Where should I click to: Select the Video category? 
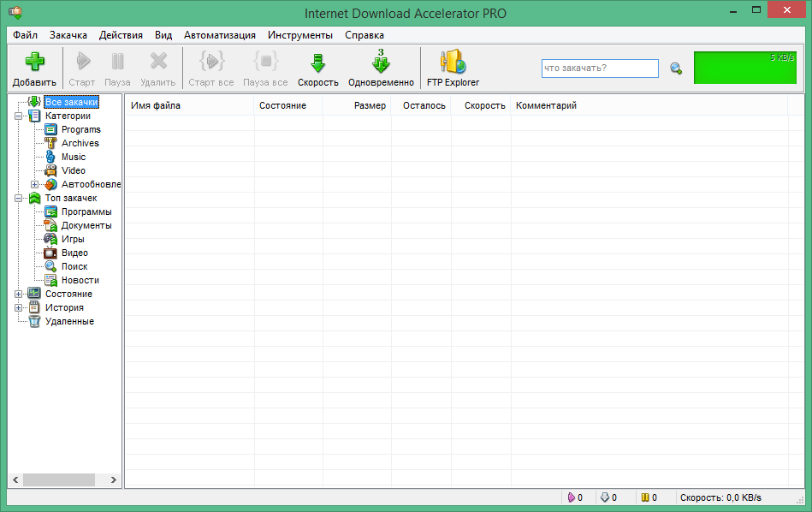click(74, 170)
